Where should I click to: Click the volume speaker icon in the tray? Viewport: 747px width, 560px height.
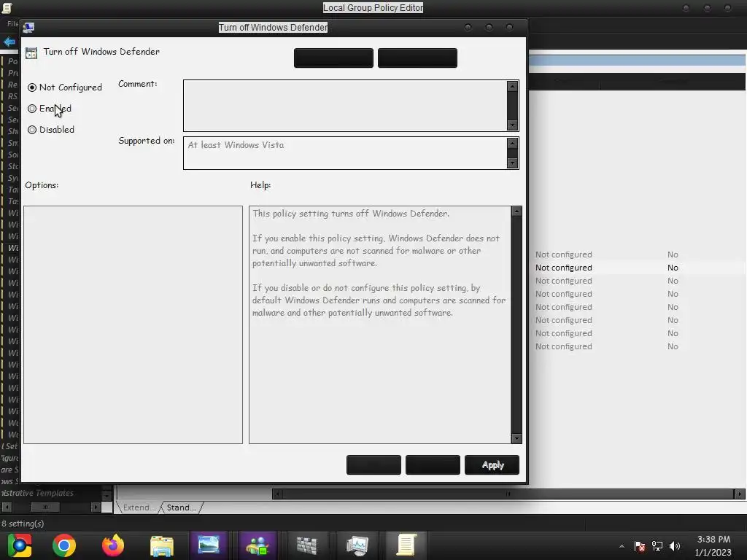675,546
